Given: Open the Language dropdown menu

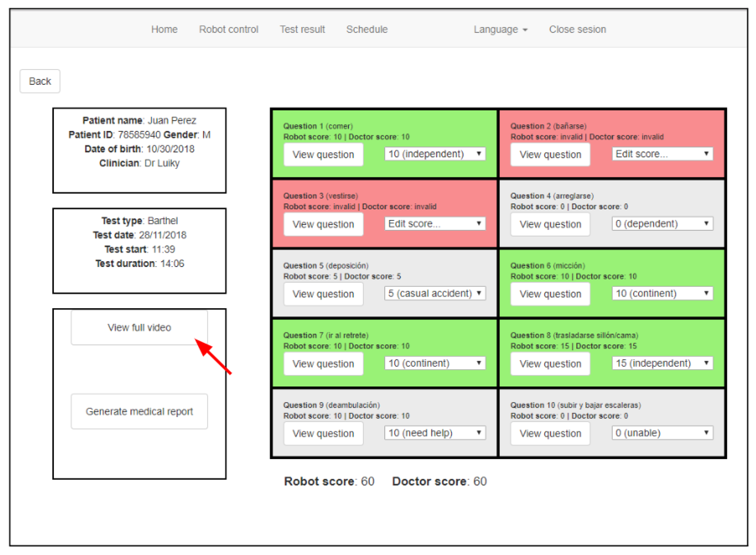Looking at the screenshot, I should [500, 30].
